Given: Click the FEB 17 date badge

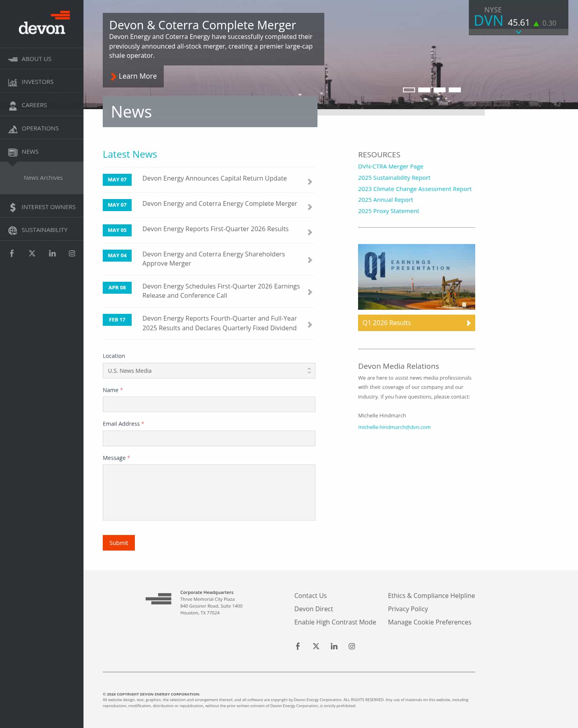Looking at the screenshot, I should [117, 320].
